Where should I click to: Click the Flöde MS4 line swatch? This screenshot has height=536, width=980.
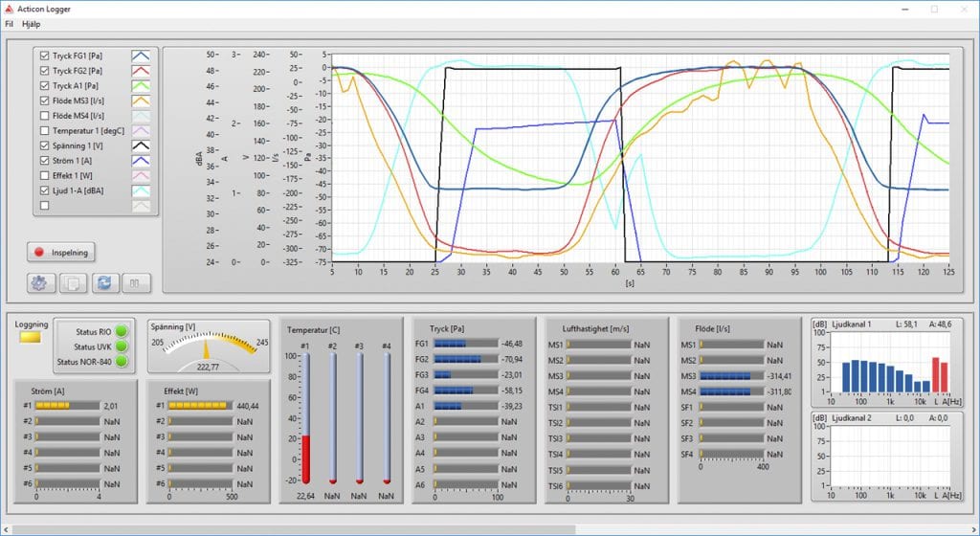[x=141, y=116]
